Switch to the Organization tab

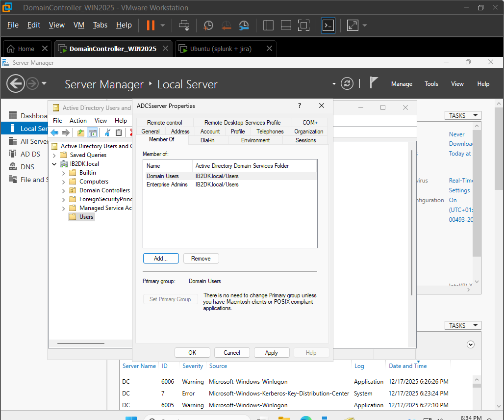pos(308,131)
